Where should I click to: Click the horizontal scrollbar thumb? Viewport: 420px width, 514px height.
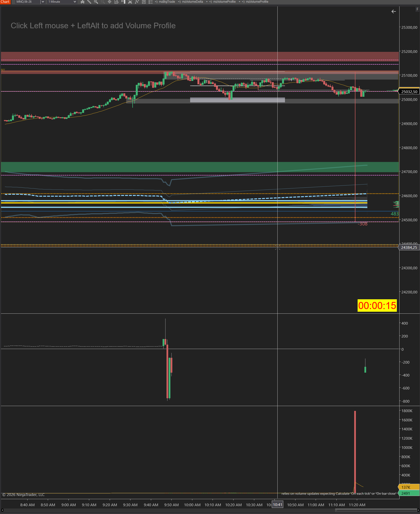click(376, 510)
